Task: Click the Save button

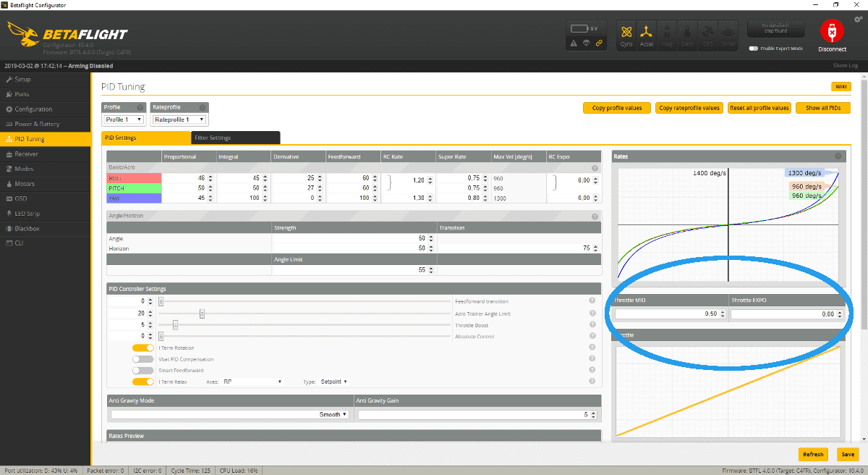Action: coord(847,455)
